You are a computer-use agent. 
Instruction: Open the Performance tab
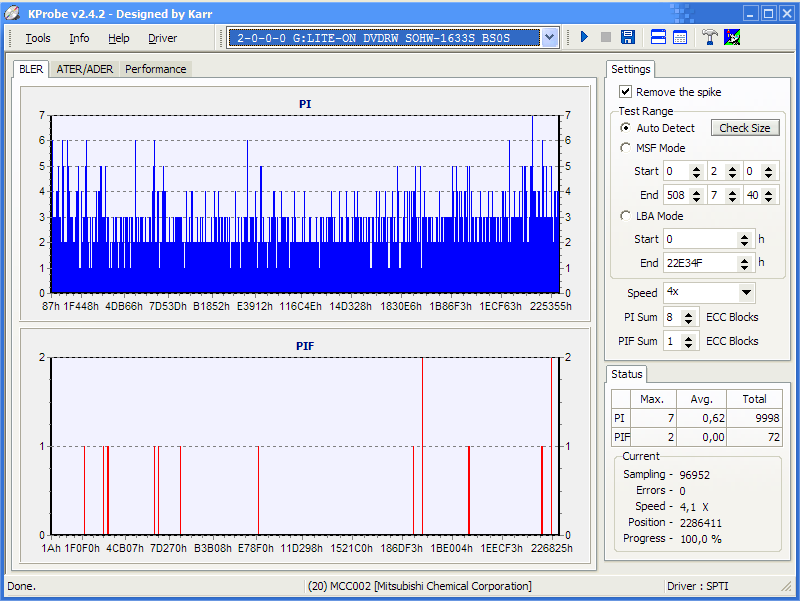pos(155,69)
